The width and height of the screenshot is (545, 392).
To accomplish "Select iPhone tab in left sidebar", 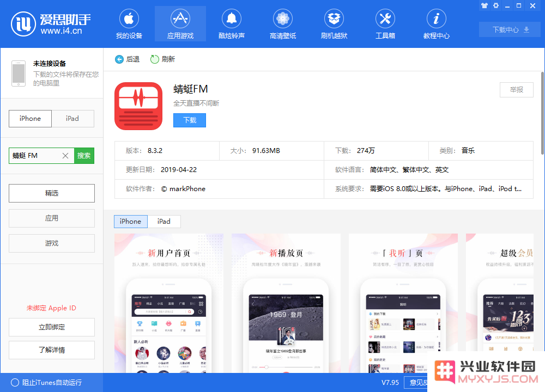I will pyautogui.click(x=30, y=119).
